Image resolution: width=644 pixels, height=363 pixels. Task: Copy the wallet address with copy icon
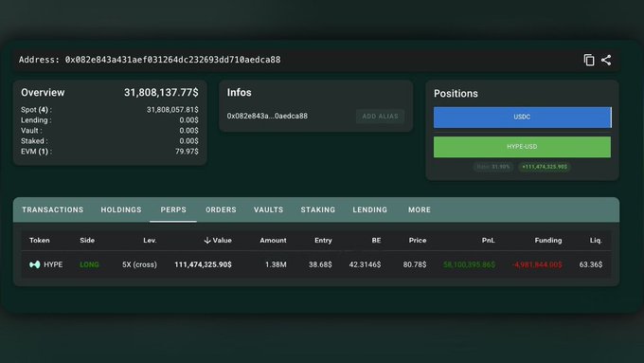(x=589, y=60)
